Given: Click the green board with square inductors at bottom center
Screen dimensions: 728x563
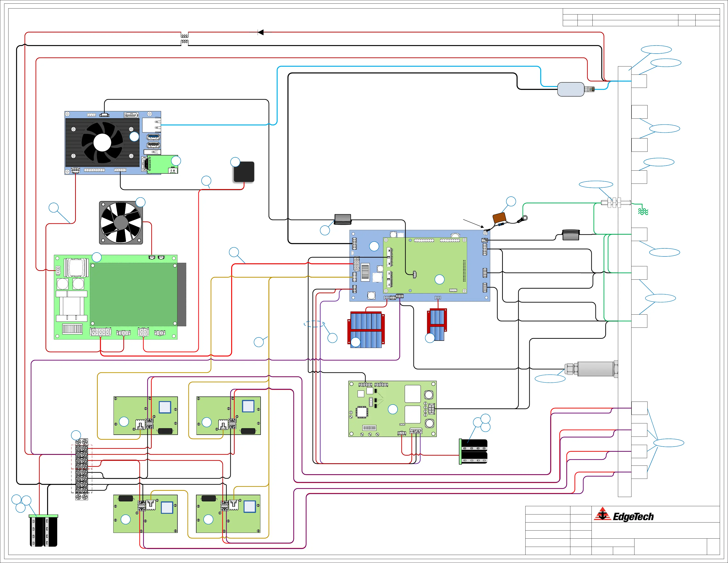Looking at the screenshot, I should [392, 409].
